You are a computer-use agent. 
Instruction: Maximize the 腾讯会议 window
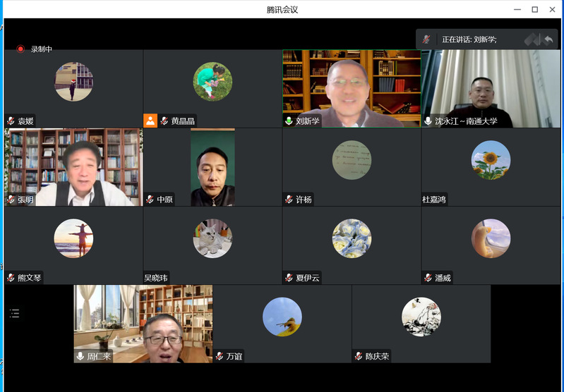click(x=534, y=9)
